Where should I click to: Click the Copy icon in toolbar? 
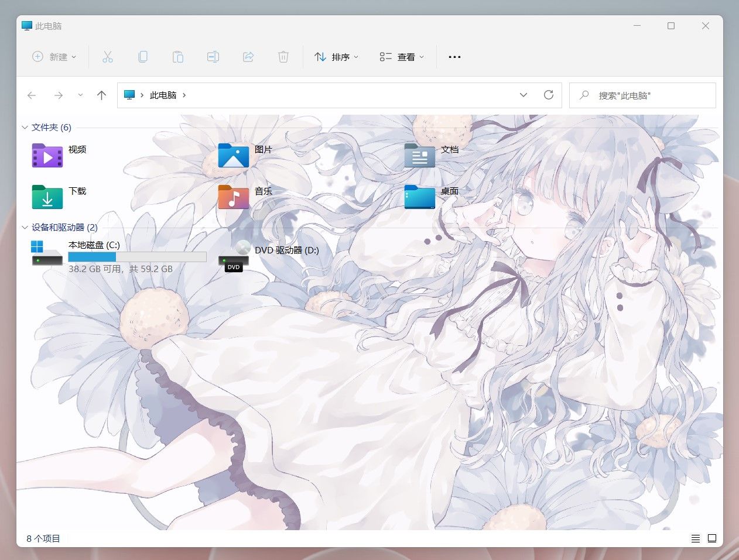click(142, 57)
